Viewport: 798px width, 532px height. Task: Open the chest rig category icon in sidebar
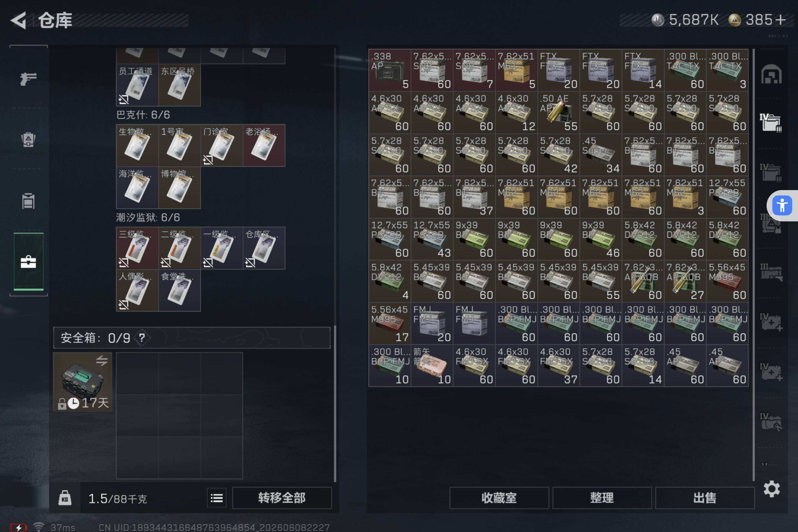coord(28,201)
